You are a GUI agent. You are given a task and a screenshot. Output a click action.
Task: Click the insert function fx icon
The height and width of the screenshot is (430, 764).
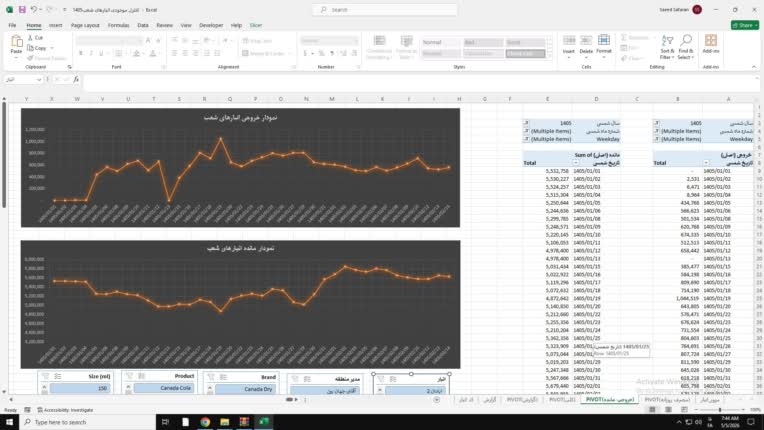pyautogui.click(x=76, y=79)
